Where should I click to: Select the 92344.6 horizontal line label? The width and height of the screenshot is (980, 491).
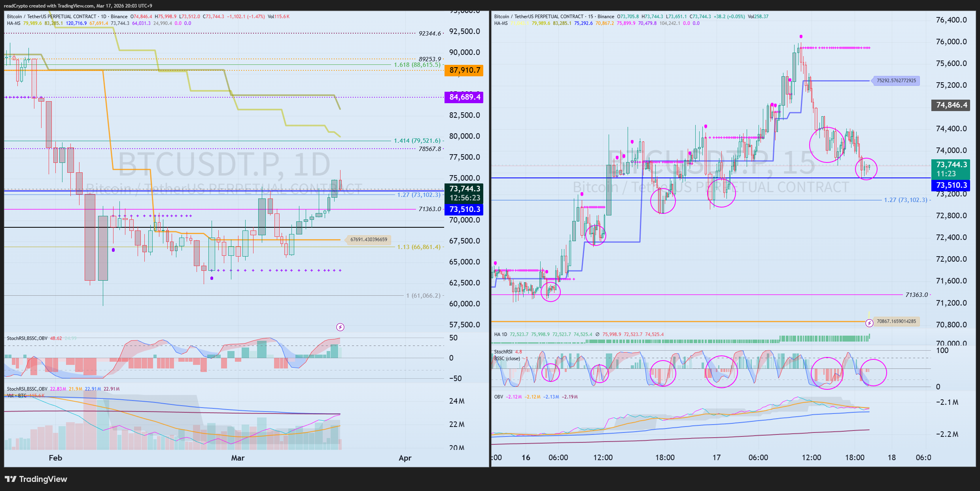430,34
